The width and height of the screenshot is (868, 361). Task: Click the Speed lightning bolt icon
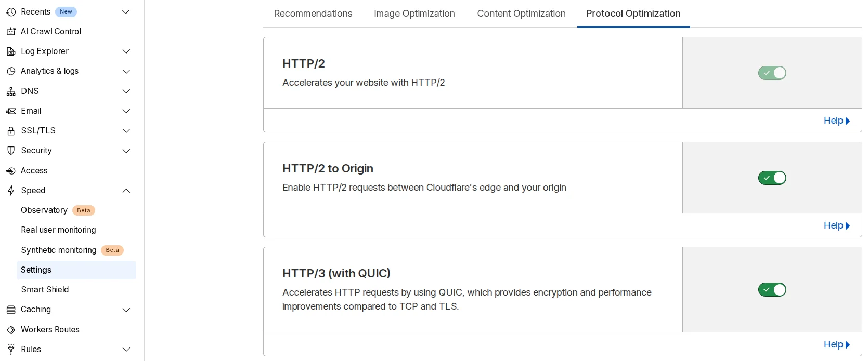pyautogui.click(x=11, y=191)
